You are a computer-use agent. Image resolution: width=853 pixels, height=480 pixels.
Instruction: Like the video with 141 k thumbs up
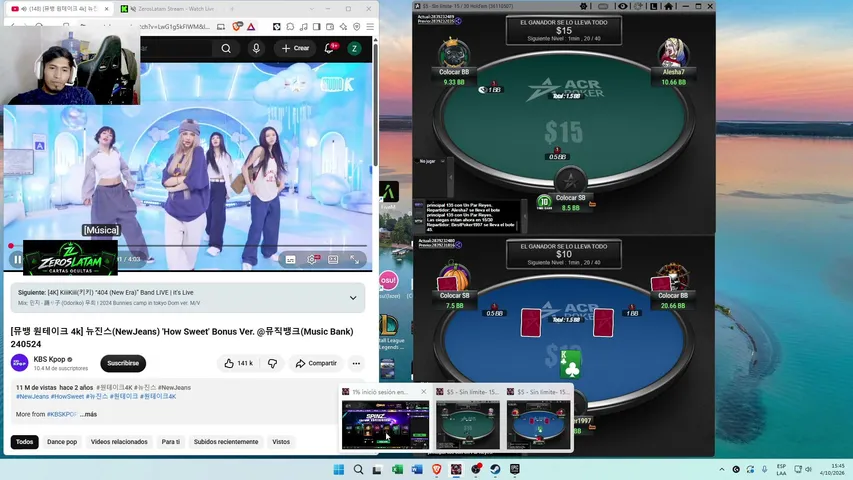tap(238, 363)
